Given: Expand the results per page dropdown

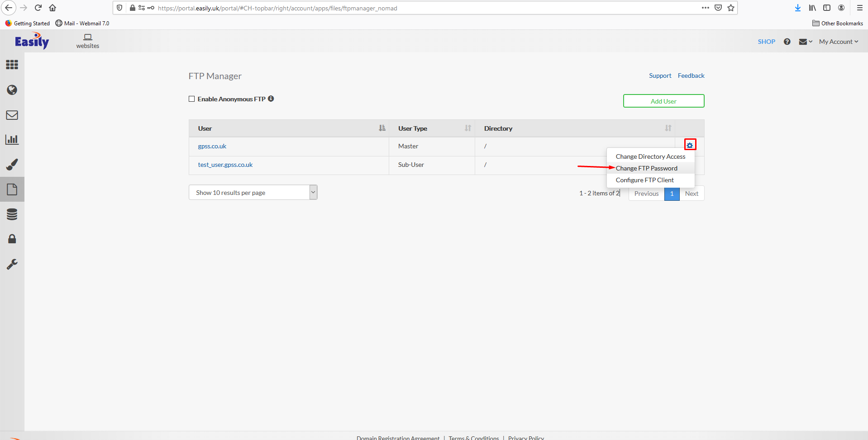Looking at the screenshot, I should (253, 193).
